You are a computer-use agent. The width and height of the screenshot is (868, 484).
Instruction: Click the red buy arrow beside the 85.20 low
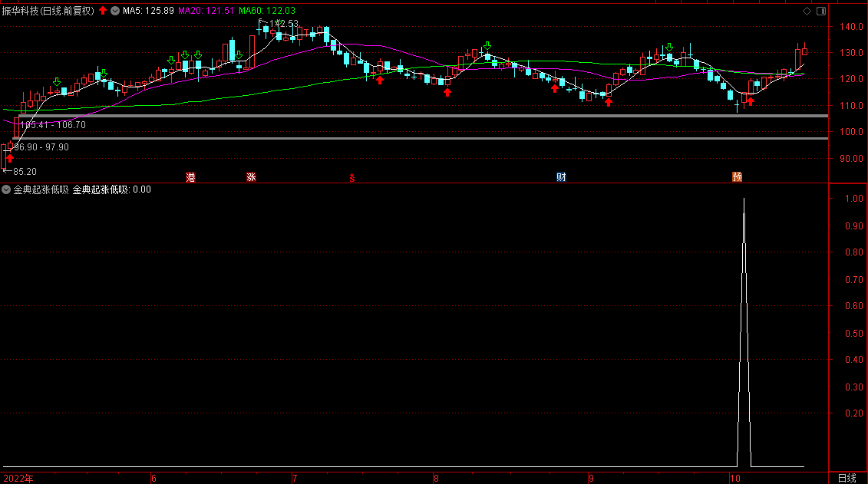tap(9, 158)
